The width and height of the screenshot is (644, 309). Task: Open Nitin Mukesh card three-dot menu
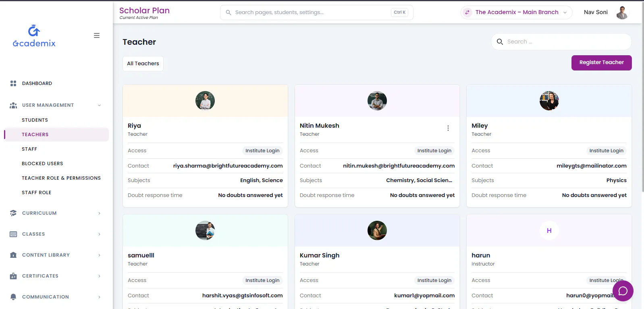coord(448,128)
